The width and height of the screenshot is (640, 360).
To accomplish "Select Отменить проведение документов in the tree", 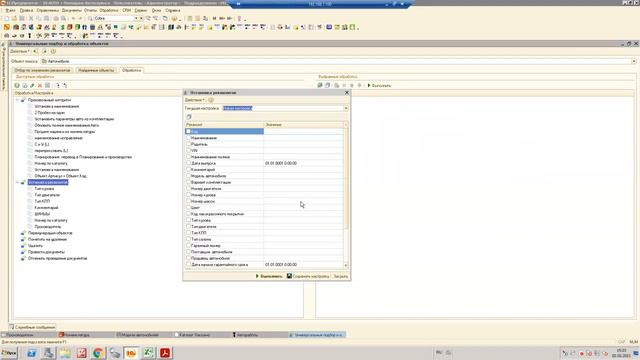I will coord(57,258).
